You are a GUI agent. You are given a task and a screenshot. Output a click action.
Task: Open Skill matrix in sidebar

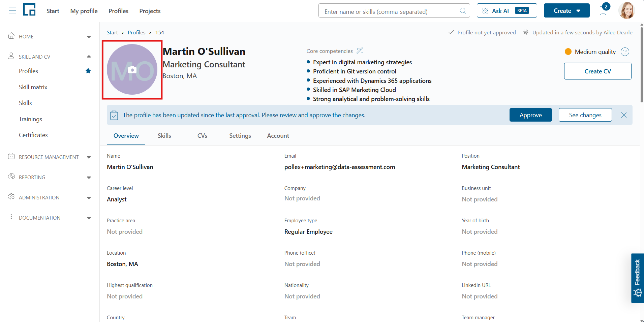(x=33, y=87)
